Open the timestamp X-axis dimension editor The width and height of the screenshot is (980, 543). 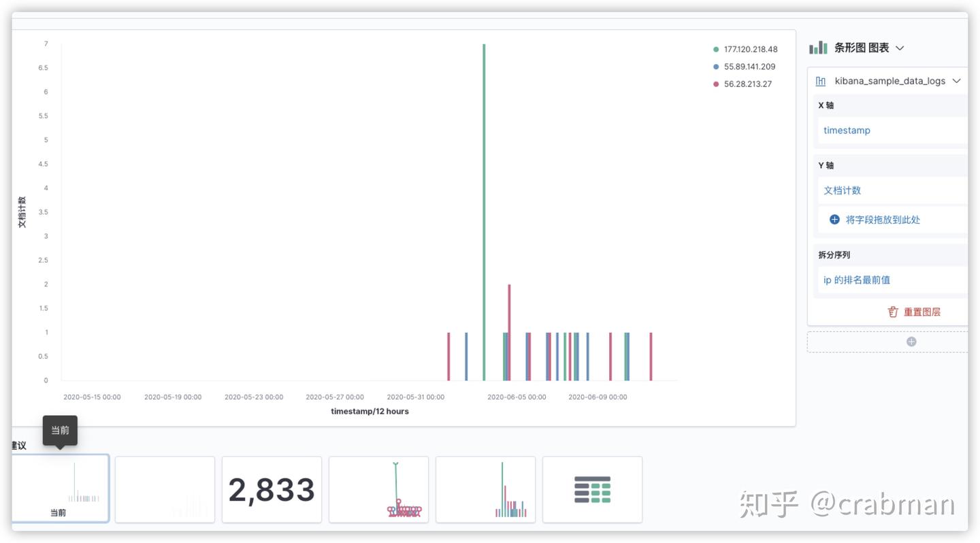click(847, 130)
